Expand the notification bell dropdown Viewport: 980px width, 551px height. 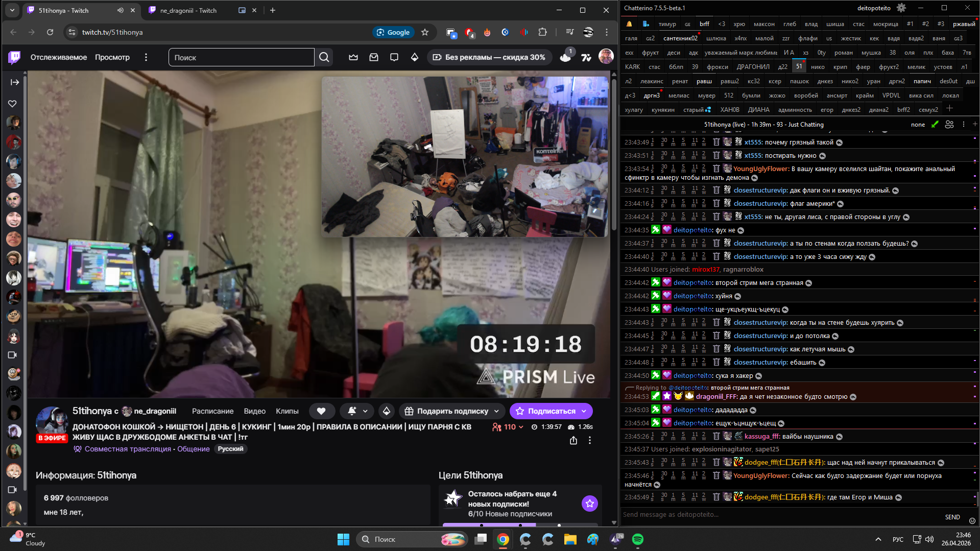pyautogui.click(x=365, y=411)
